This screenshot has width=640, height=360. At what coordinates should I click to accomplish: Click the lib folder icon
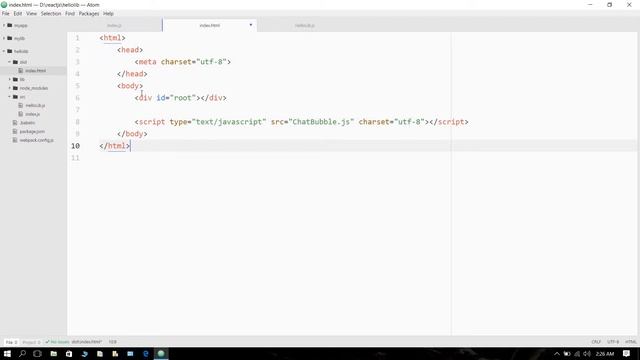tap(16, 79)
